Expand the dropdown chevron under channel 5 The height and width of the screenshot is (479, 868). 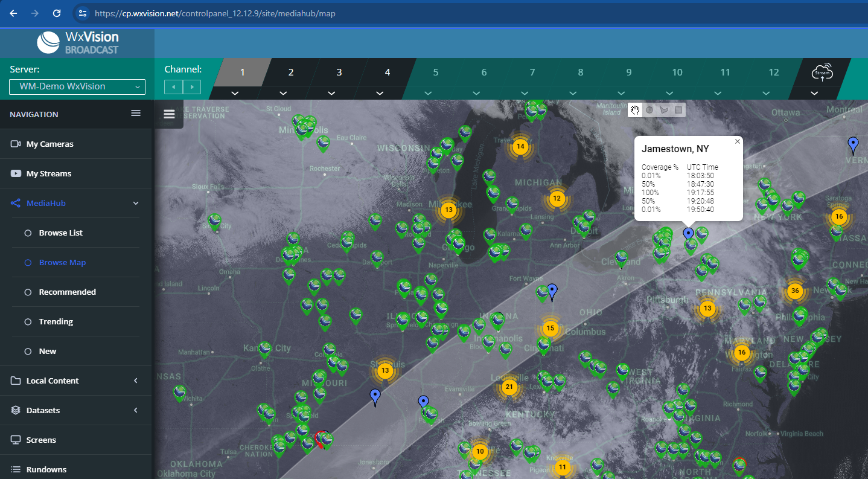pyautogui.click(x=429, y=93)
